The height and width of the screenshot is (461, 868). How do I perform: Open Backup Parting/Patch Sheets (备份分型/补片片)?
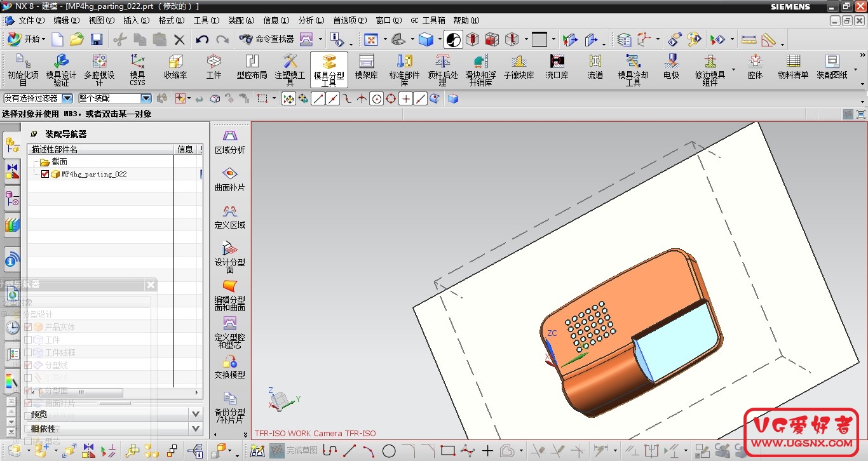230,407
